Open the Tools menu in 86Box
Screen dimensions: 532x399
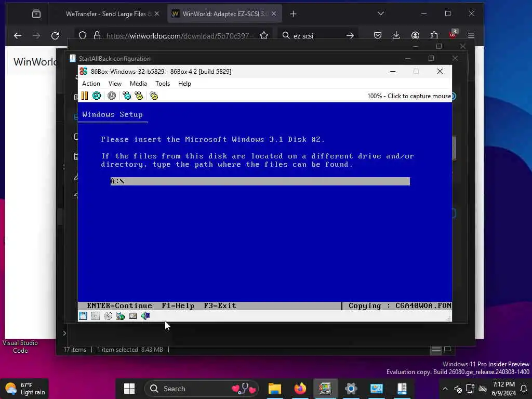[x=163, y=84]
